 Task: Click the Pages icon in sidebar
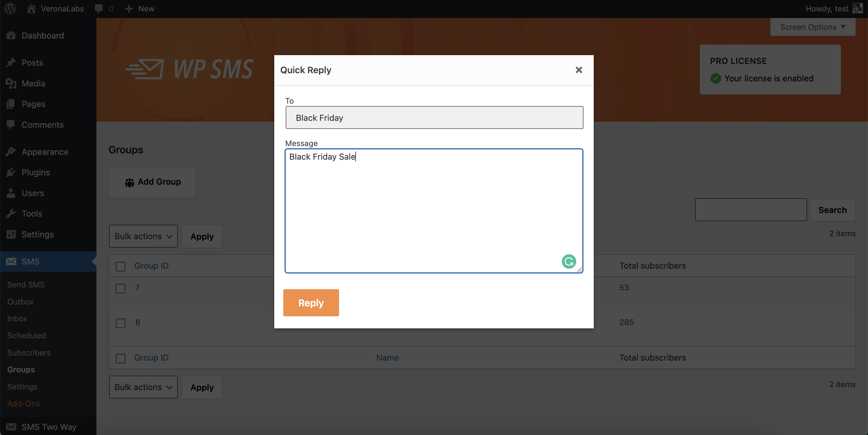[x=11, y=104]
